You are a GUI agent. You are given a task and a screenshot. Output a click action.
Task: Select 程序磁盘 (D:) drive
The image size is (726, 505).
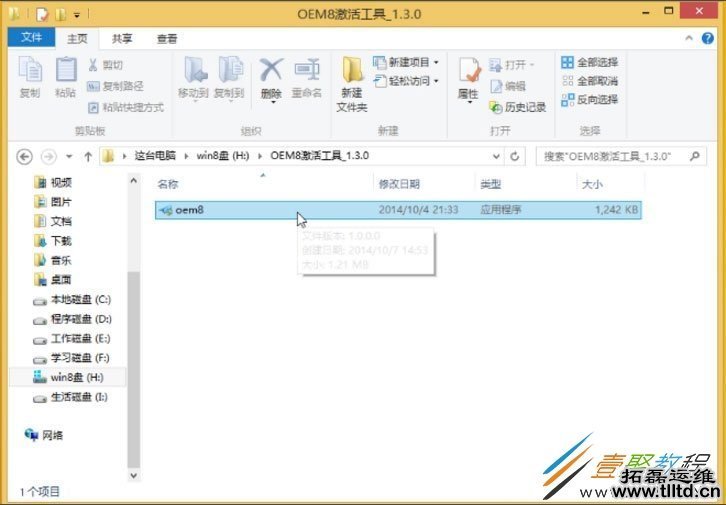[x=72, y=319]
